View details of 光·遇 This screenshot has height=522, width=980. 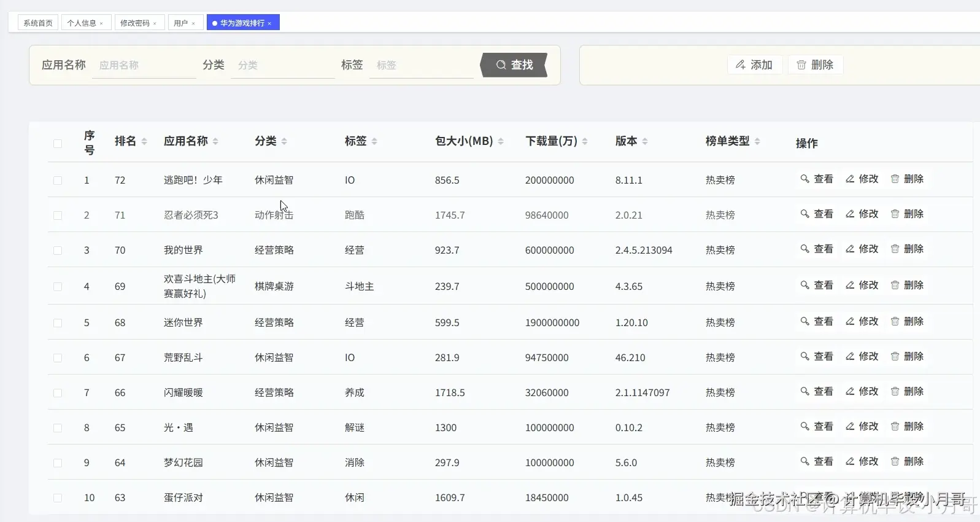[817, 426]
